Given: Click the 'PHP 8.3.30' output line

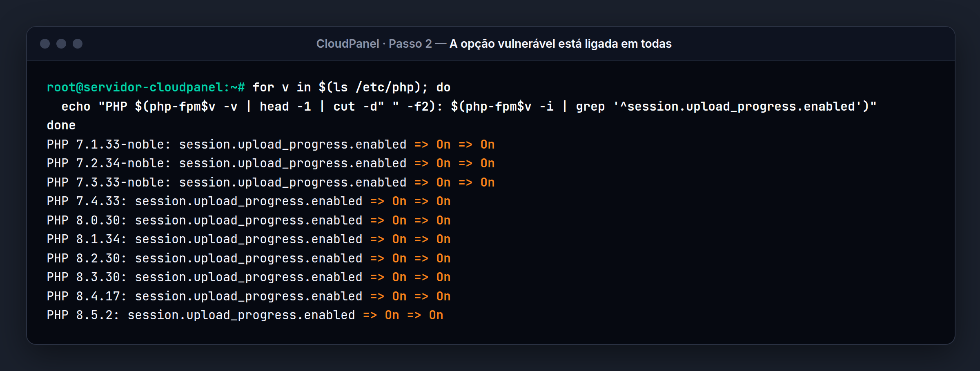Looking at the screenshot, I should click(x=249, y=277).
